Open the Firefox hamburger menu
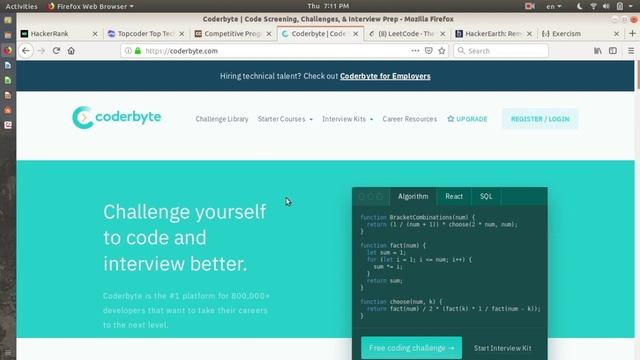The height and width of the screenshot is (360, 640). (x=631, y=51)
